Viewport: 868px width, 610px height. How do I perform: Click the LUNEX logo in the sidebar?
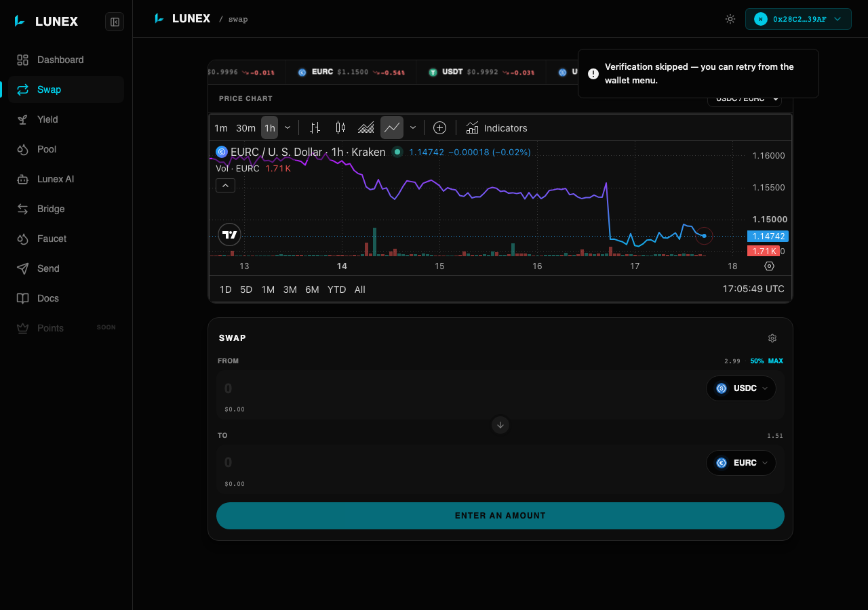[46, 22]
